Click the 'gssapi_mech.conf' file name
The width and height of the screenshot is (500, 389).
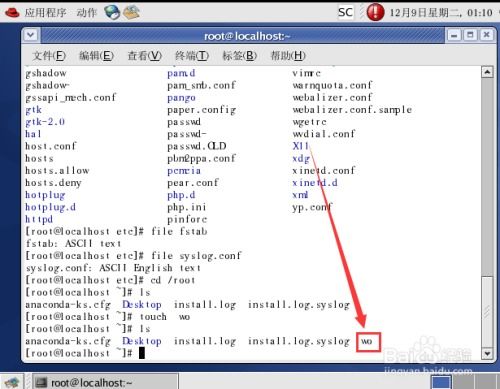(70, 98)
